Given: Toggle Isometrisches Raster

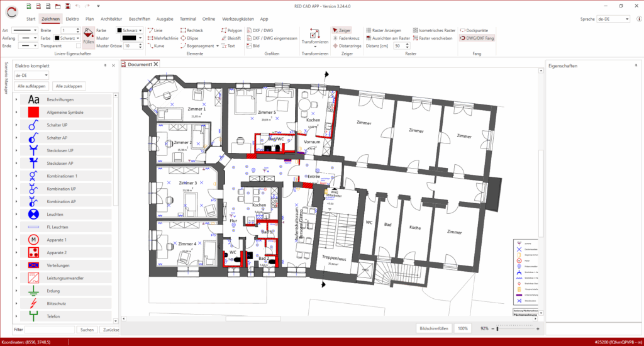Looking at the screenshot, I should [434, 30].
